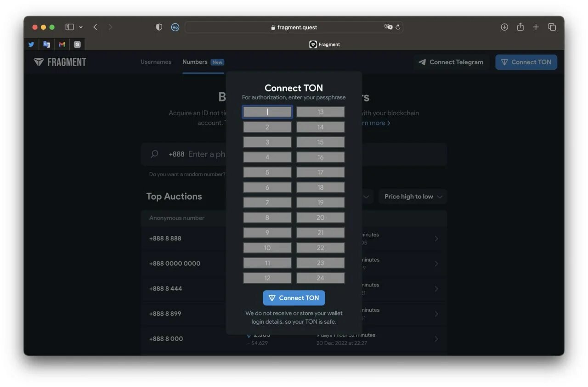Click the translate page icon in address bar
Image resolution: width=588 pixels, height=387 pixels.
388,27
